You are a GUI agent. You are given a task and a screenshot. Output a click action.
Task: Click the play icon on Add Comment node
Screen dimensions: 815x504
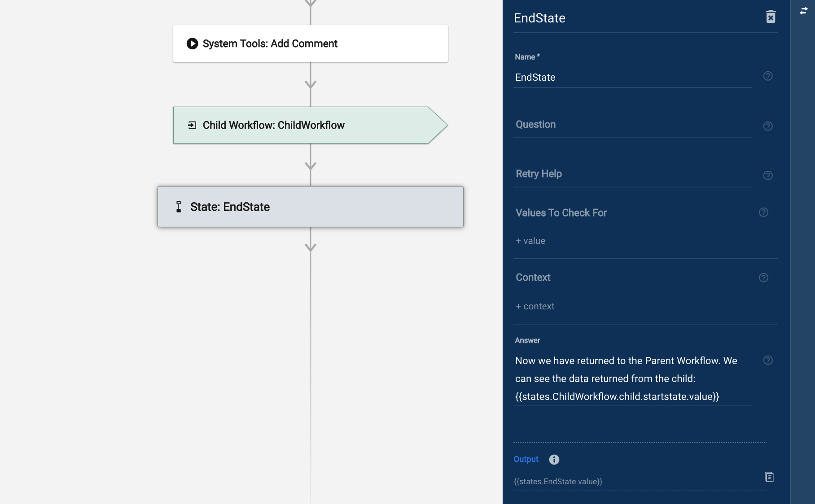pos(192,43)
